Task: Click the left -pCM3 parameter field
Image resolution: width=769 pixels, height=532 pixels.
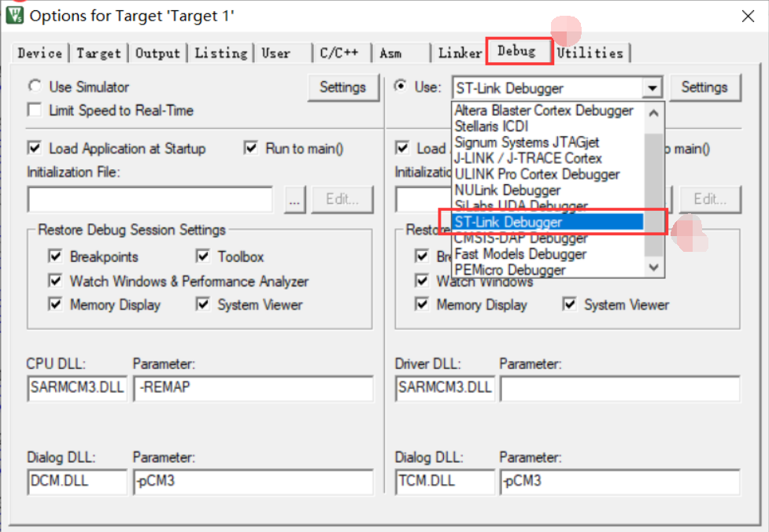Action: [253, 482]
